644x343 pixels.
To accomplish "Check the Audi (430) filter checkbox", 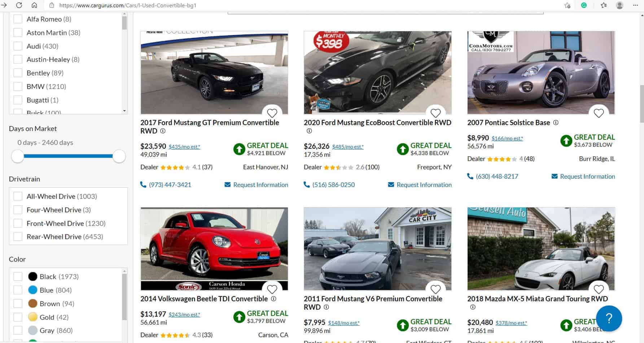I will coord(18,46).
